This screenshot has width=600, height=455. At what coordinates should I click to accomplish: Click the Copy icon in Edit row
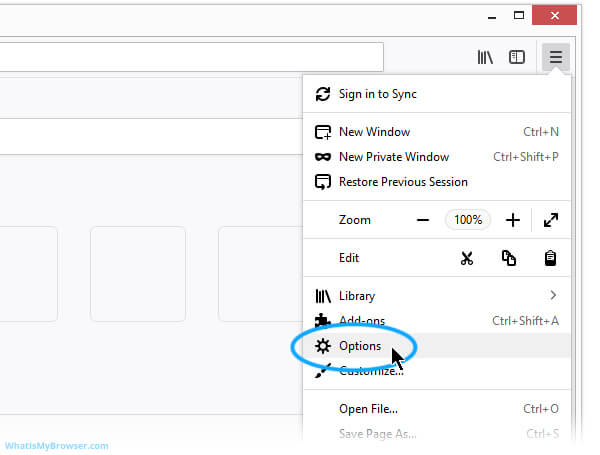click(x=509, y=258)
